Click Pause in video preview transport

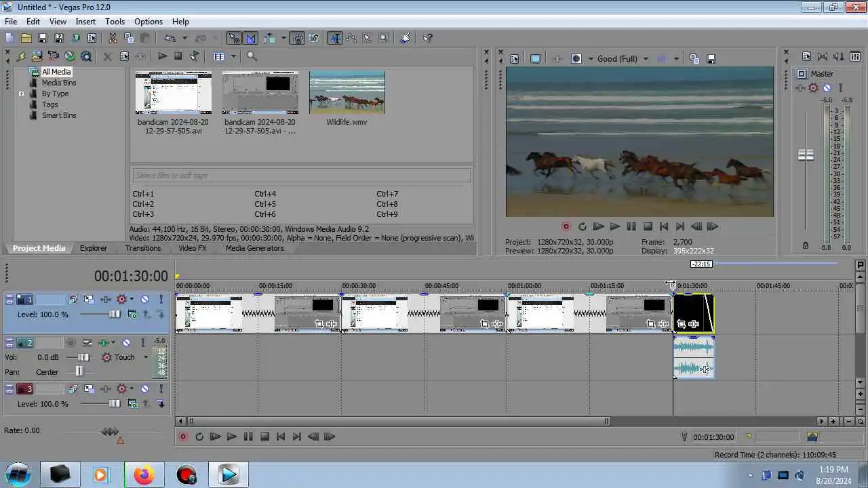click(x=631, y=226)
